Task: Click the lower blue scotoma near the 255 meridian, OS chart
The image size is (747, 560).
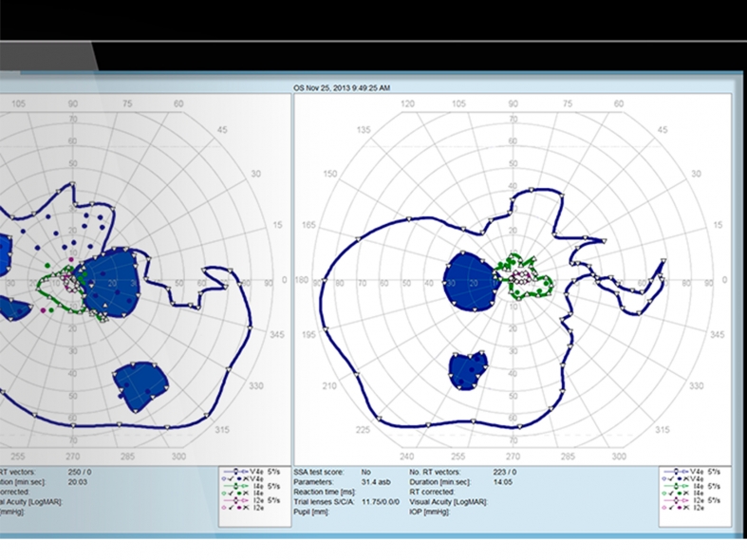Action: click(x=468, y=371)
